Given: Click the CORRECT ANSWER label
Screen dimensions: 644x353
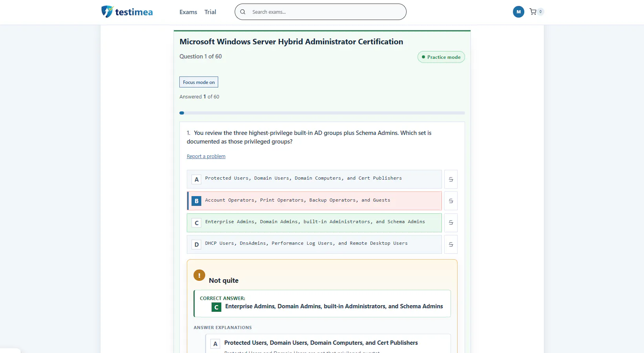Looking at the screenshot, I should click(223, 298).
